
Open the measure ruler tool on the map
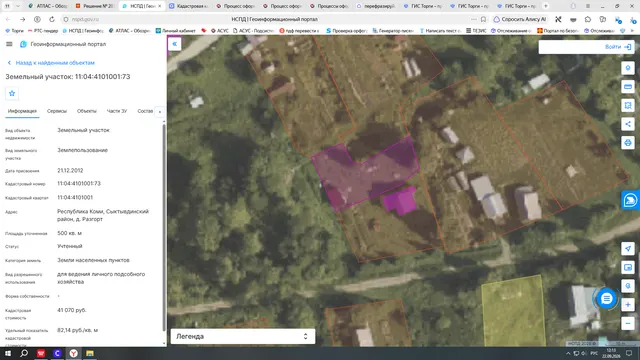tap(628, 87)
